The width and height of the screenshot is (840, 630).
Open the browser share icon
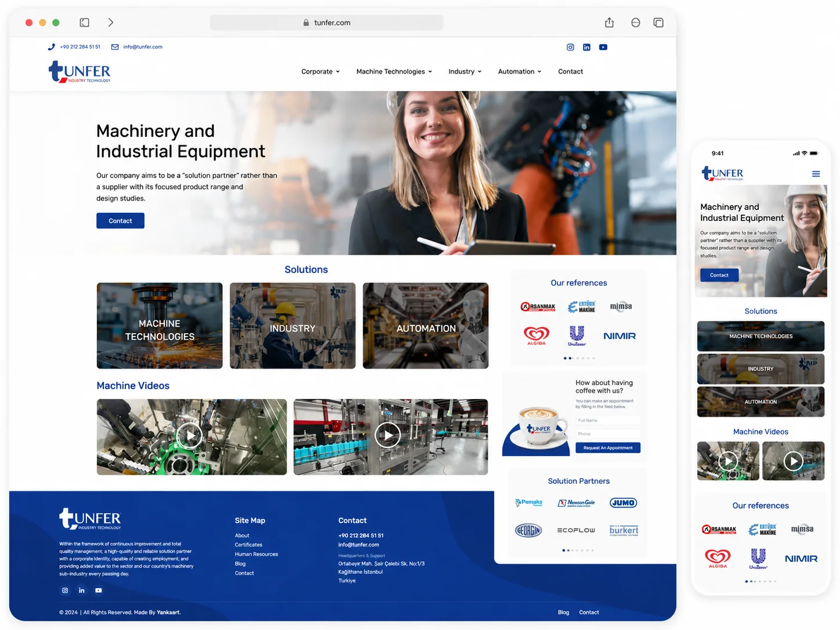tap(609, 23)
